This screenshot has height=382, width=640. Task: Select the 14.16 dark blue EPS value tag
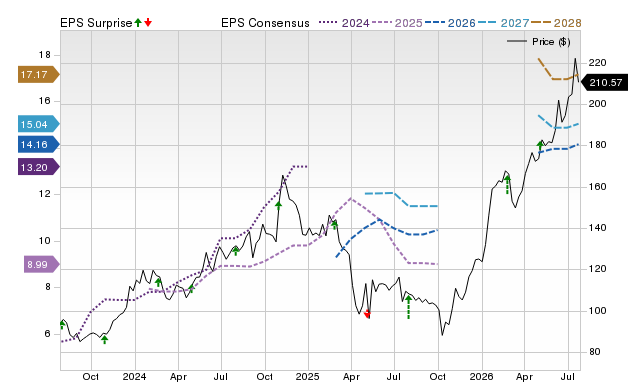[x=38, y=144]
